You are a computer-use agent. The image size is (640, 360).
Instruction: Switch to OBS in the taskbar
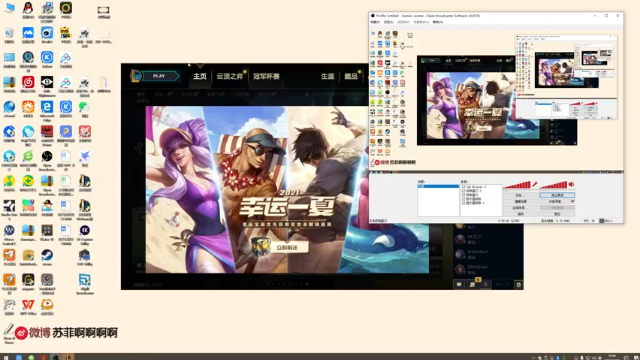56,357
